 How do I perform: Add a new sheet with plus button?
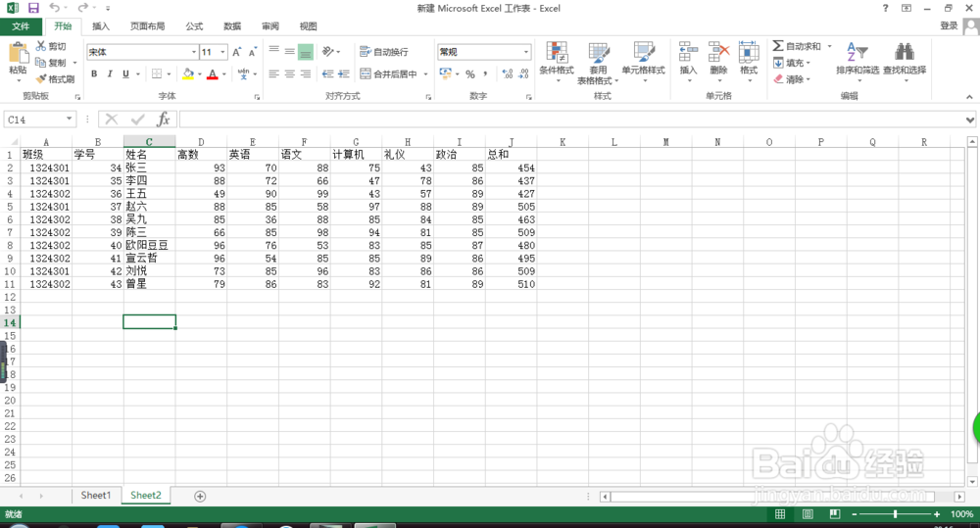click(x=200, y=496)
